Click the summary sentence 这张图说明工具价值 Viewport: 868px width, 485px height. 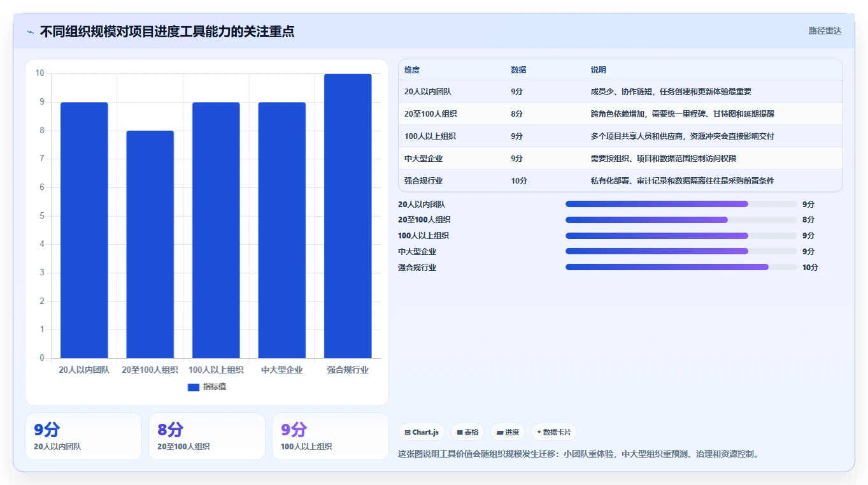(x=579, y=454)
